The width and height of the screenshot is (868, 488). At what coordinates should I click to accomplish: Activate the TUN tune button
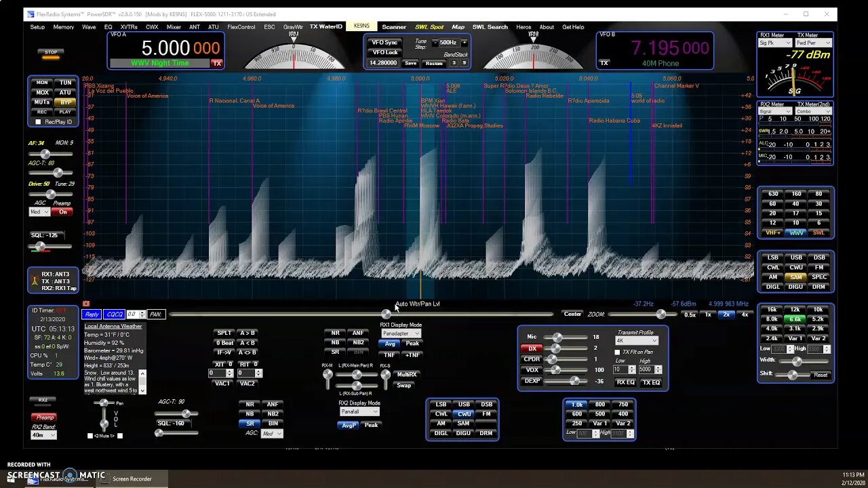[65, 83]
